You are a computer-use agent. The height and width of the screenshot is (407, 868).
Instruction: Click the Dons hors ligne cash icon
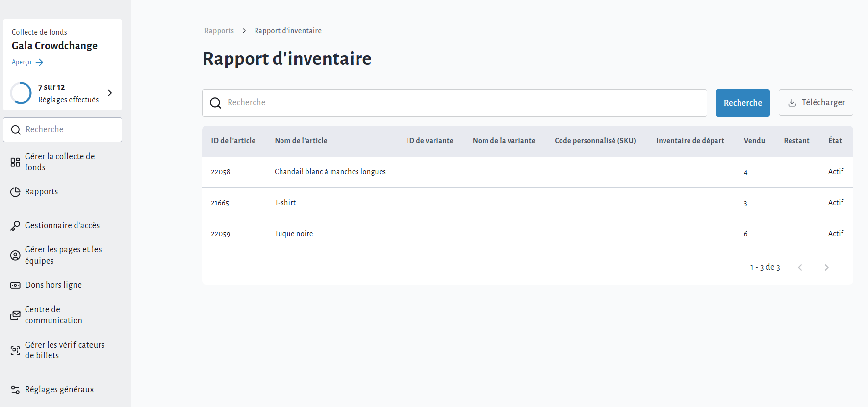[15, 285]
